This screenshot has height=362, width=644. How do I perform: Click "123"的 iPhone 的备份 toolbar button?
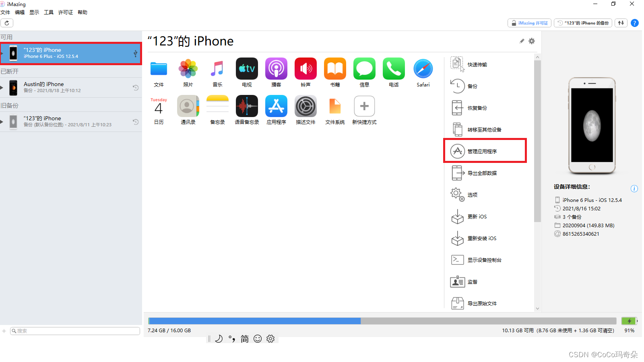pyautogui.click(x=583, y=23)
